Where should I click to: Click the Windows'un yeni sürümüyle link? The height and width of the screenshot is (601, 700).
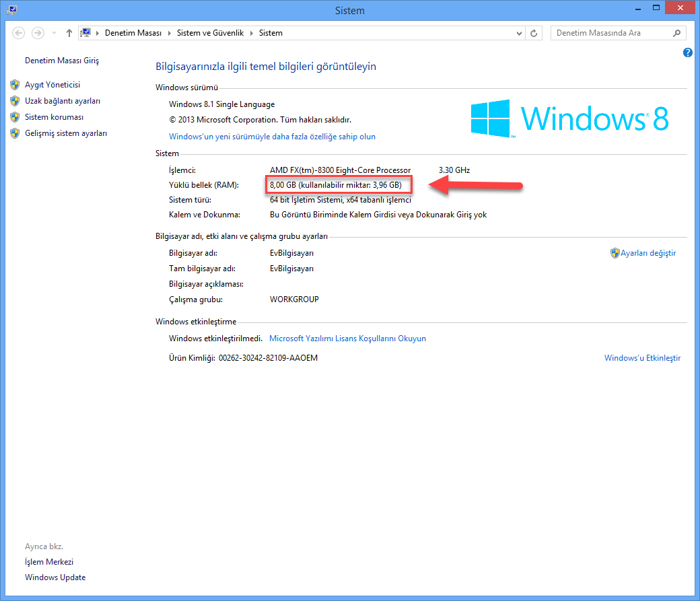[x=272, y=137]
